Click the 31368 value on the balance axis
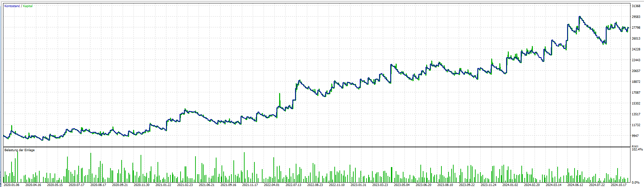This screenshot has height=187, width=644. tap(636, 6)
